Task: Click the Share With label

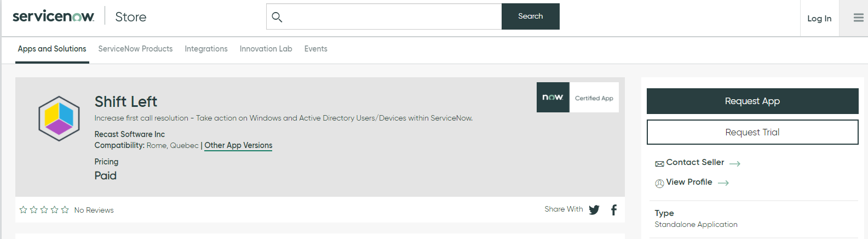Action: coord(564,209)
